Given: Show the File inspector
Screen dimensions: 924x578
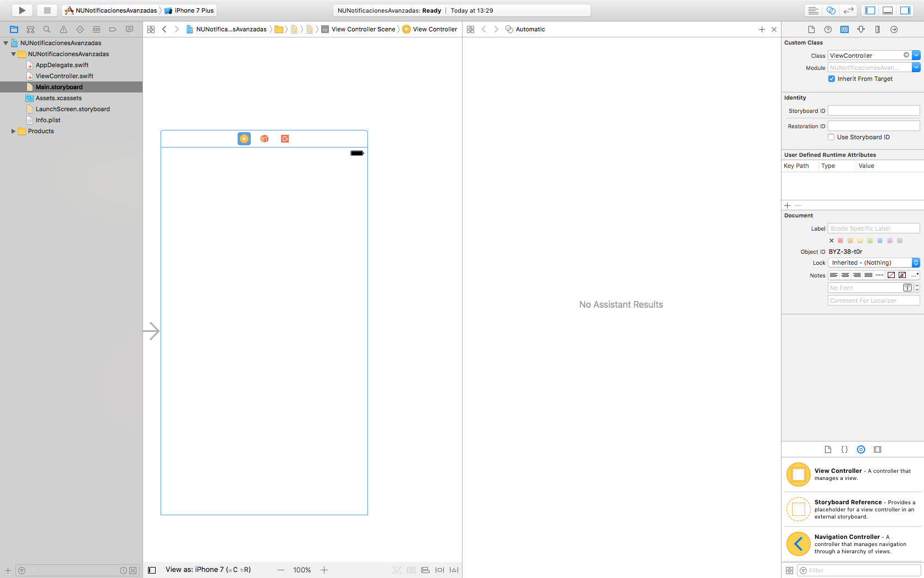Looking at the screenshot, I should [811, 29].
